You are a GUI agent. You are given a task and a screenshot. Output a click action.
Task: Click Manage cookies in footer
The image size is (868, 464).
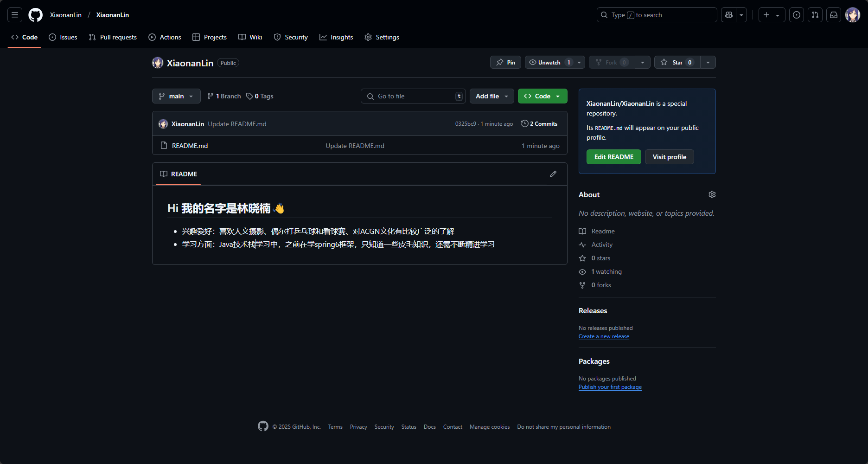click(490, 427)
